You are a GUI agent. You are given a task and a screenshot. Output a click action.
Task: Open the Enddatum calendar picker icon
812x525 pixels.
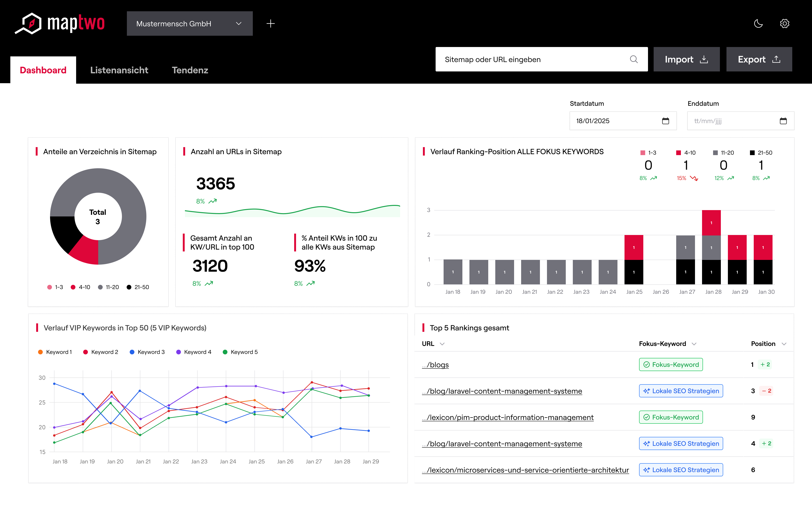click(x=783, y=121)
